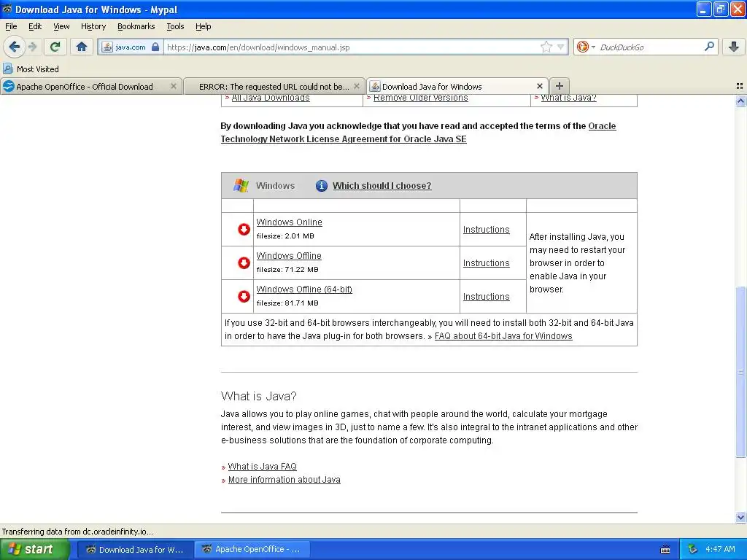Click the Windows logo icon in table header
This screenshot has height=560, width=747.
coord(241,185)
